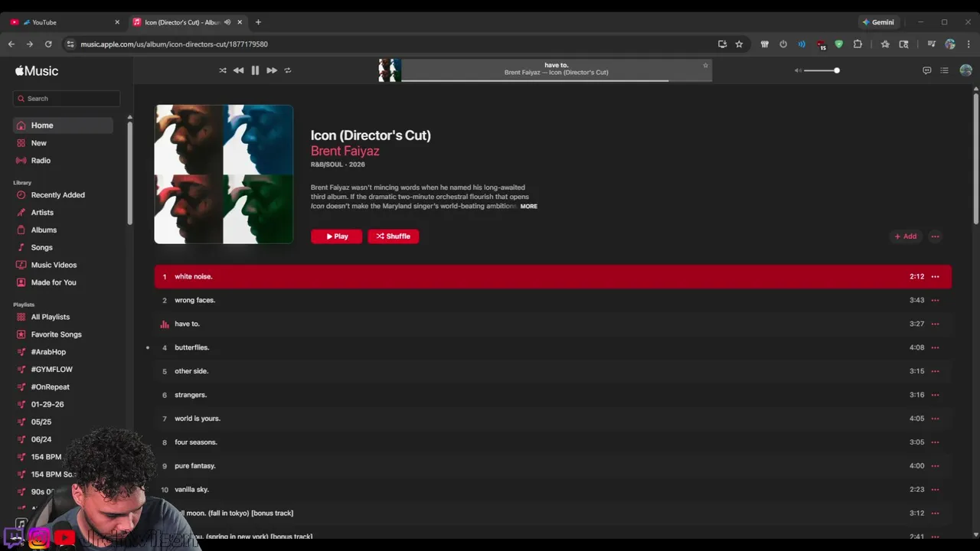Go to Home in the sidebar
The image size is (980, 551).
pos(63,126)
